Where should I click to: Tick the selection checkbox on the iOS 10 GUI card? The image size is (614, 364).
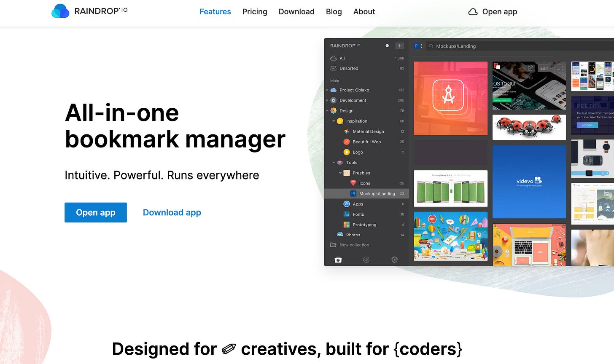[x=498, y=67]
